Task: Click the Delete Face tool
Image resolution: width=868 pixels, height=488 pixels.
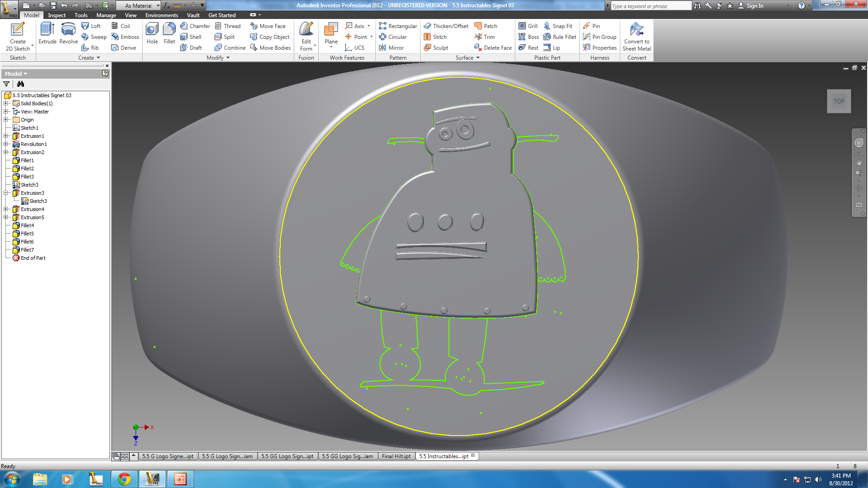Action: [493, 48]
